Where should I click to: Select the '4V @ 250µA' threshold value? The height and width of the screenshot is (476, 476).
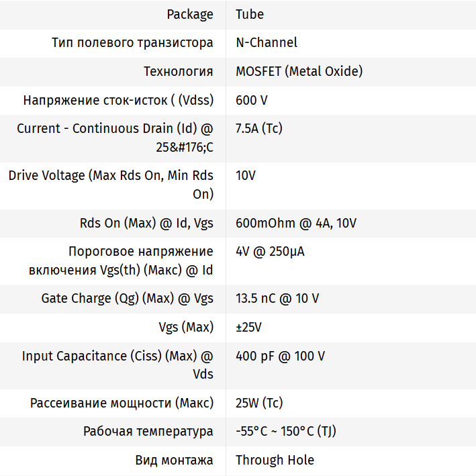[x=270, y=252]
